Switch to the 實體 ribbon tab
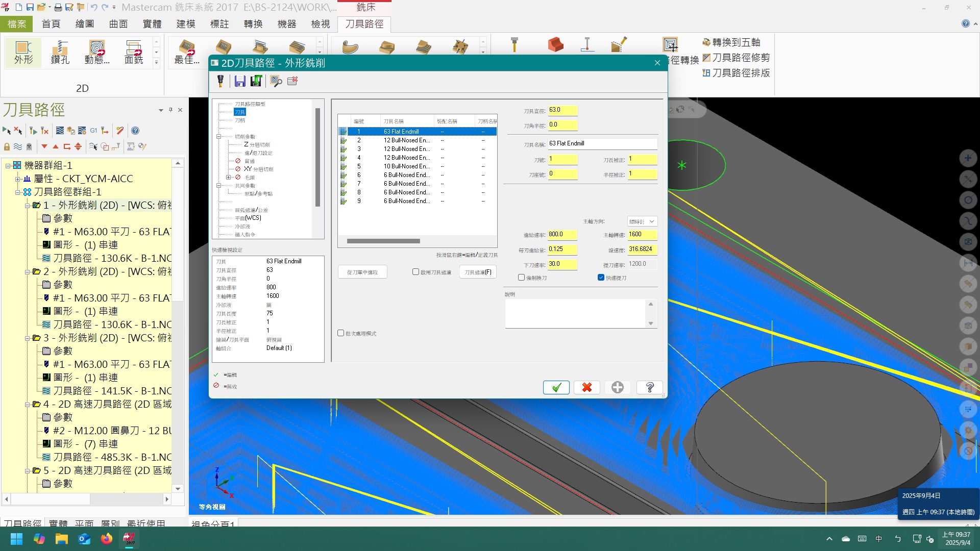Viewport: 980px width, 551px height. click(x=152, y=24)
